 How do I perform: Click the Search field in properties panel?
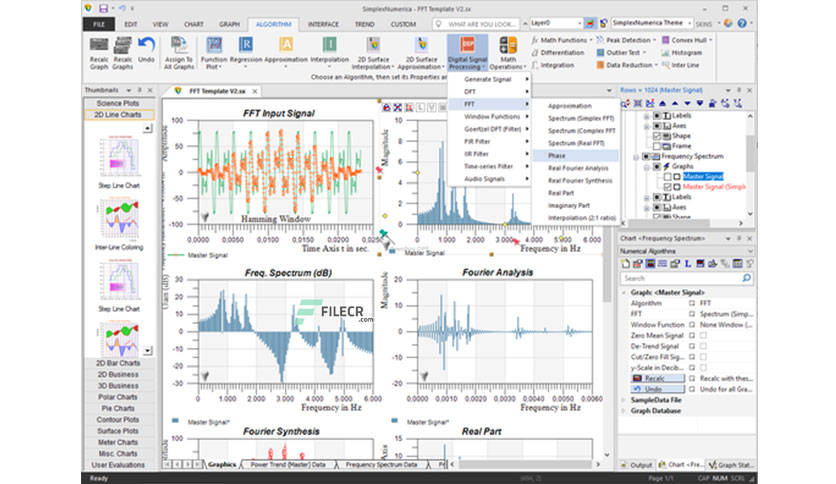(686, 278)
